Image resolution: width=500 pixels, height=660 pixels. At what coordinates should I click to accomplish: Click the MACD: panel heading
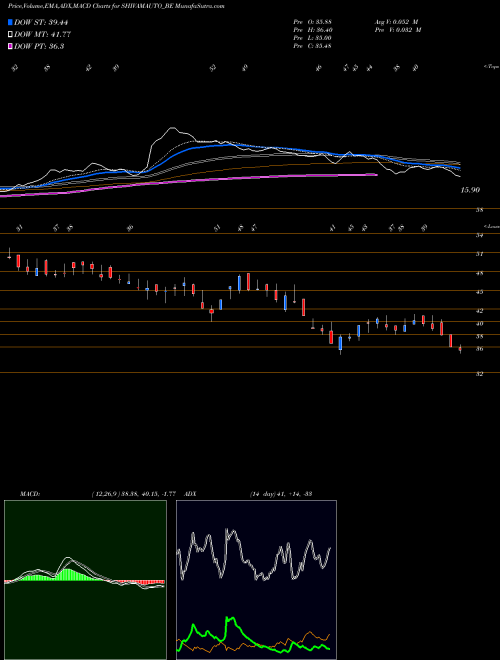(x=30, y=493)
